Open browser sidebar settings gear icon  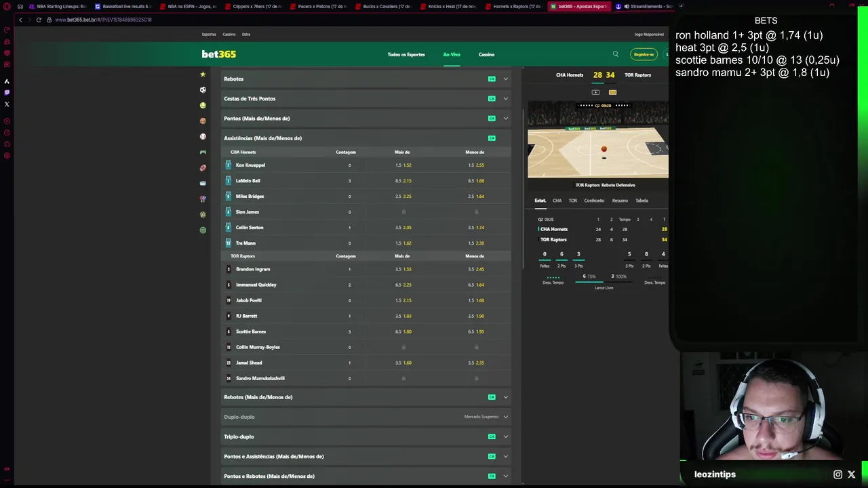click(x=7, y=155)
